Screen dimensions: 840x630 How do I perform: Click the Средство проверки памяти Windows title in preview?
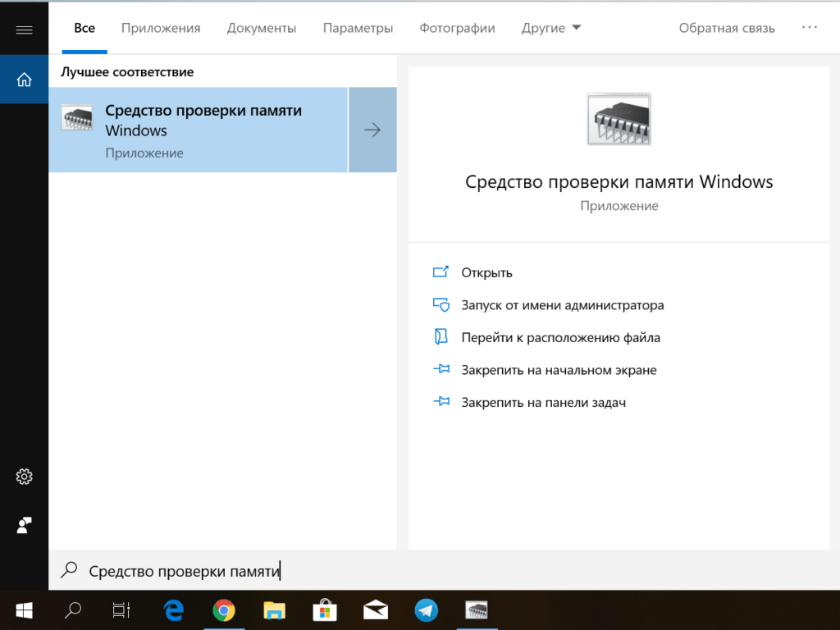(619, 182)
